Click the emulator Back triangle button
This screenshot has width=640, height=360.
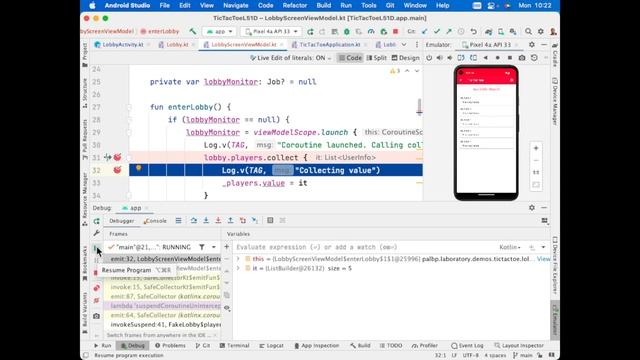[485, 58]
